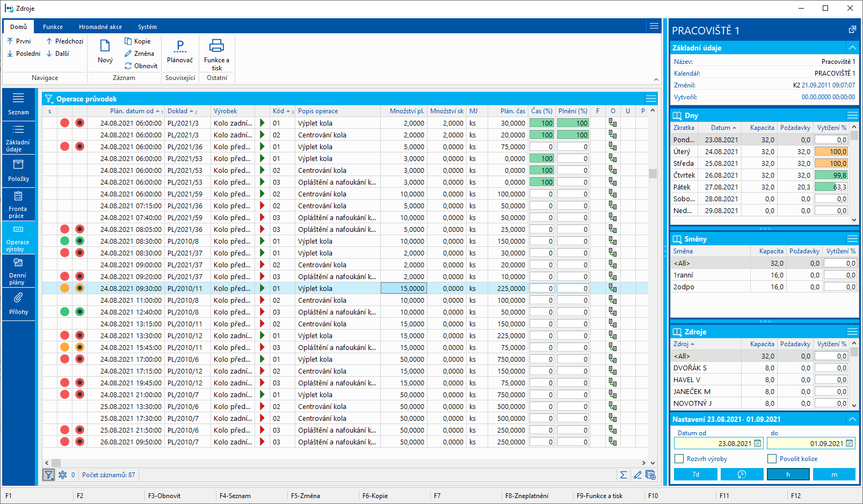The height and width of the screenshot is (504, 863).
Task: Click the Změna edit icon
Action: [128, 54]
